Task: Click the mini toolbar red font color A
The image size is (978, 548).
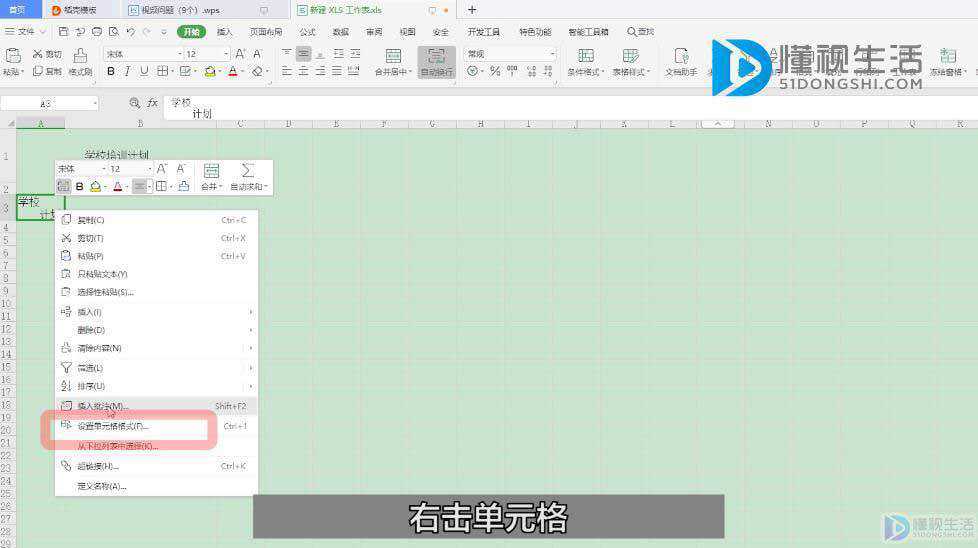Action: point(118,186)
